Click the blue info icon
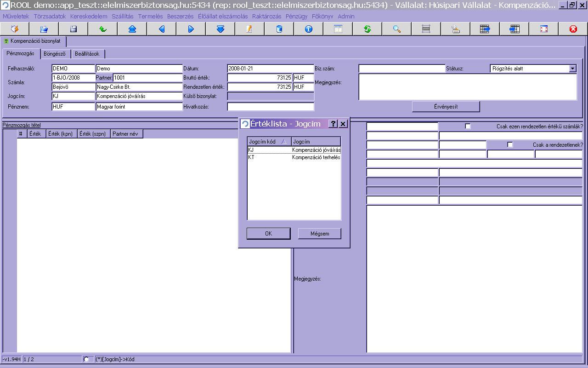 [308, 29]
